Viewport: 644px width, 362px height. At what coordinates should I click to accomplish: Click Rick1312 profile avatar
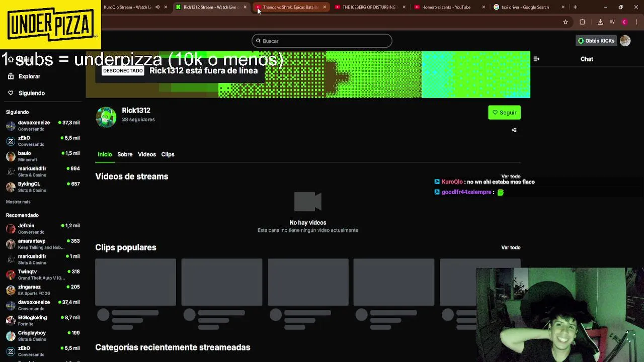(x=106, y=117)
